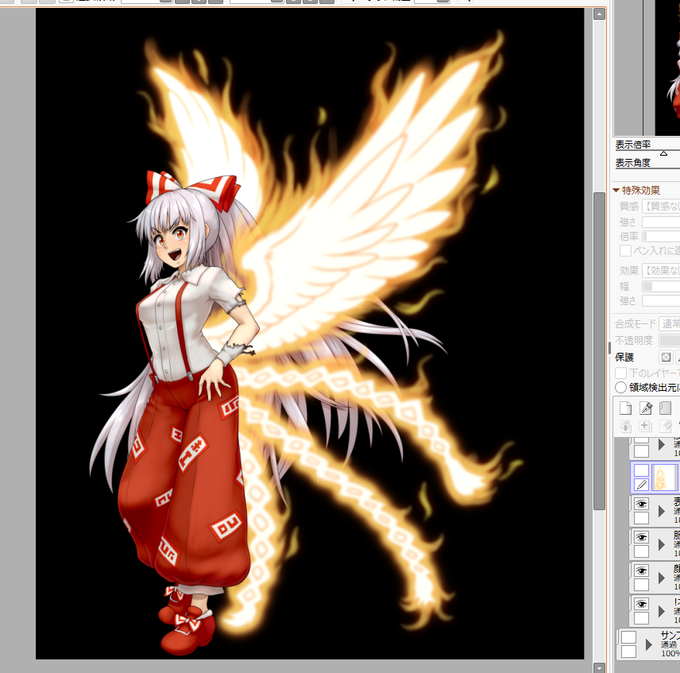Click the pencil icon on the selected layer

641,485
